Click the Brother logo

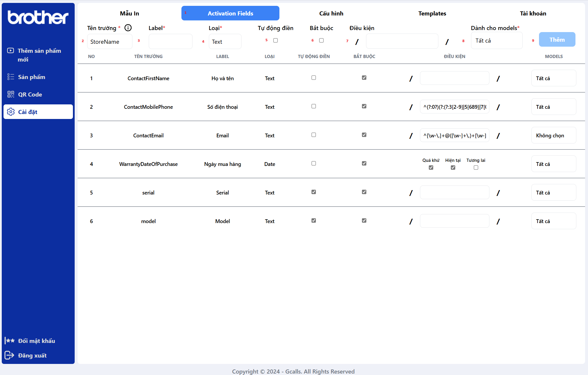38,17
